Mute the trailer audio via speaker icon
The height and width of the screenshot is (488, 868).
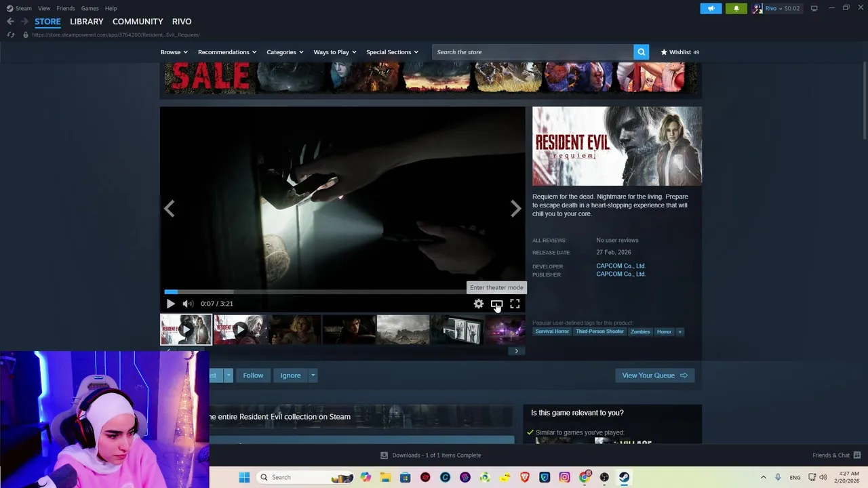(188, 304)
